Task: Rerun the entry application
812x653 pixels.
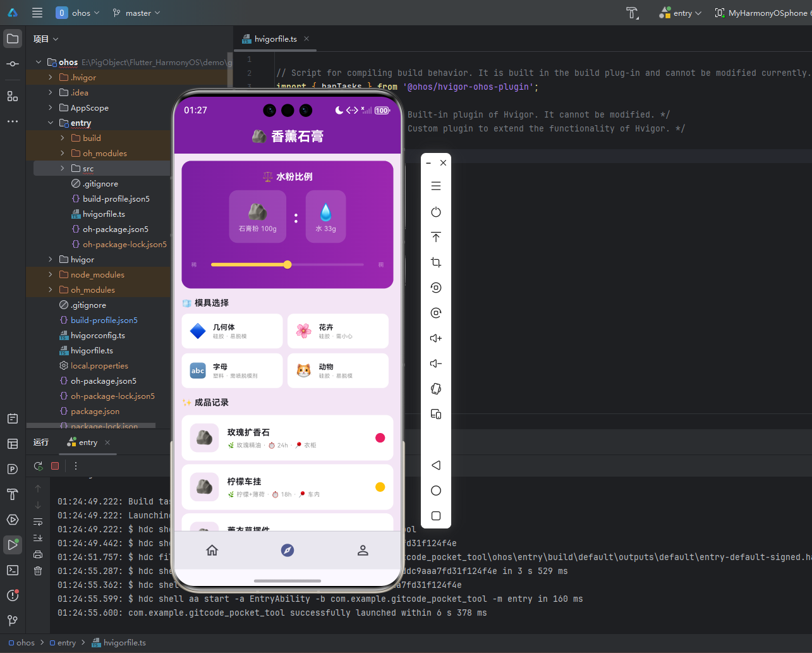Action: point(39,466)
